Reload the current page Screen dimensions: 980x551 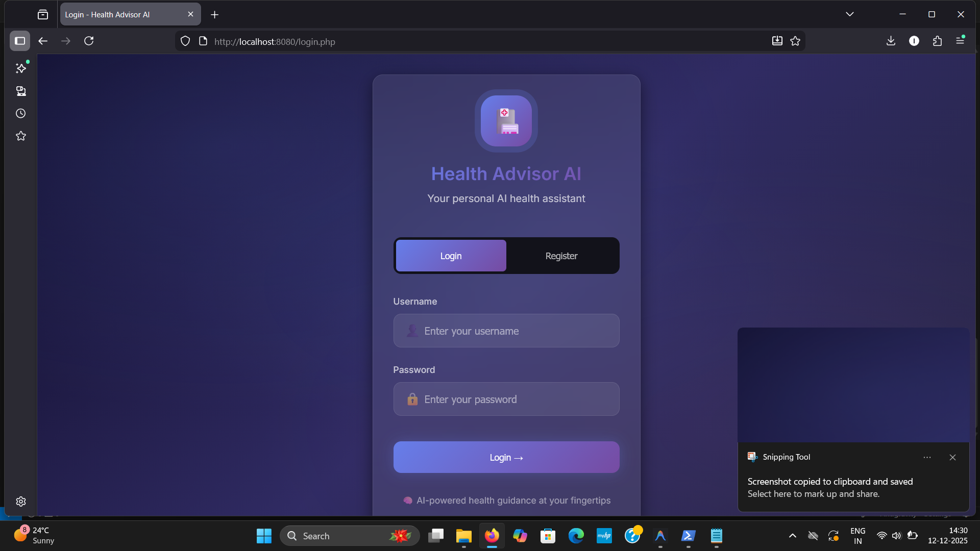[x=89, y=41]
